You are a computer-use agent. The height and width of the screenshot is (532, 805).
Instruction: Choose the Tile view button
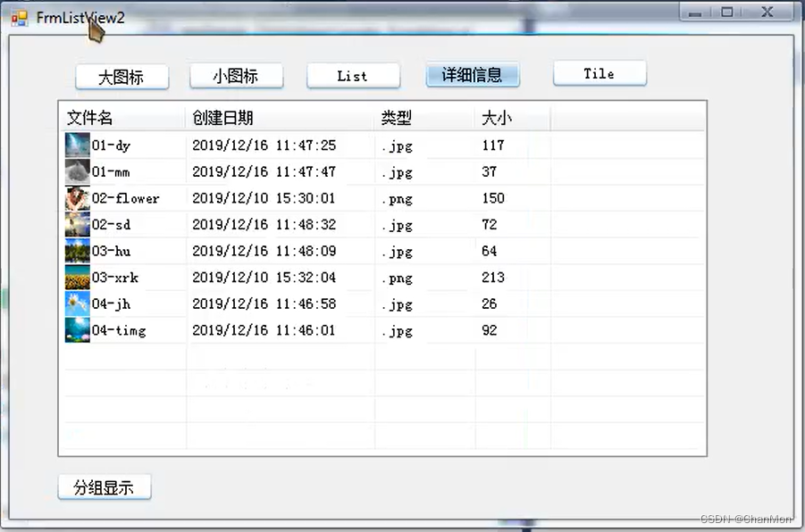tap(600, 73)
